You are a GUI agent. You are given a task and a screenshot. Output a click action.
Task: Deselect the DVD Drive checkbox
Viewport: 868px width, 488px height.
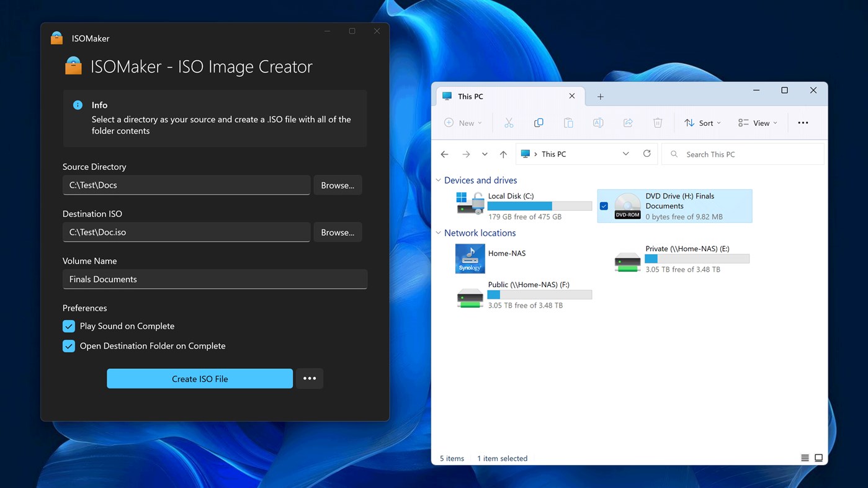click(x=604, y=205)
